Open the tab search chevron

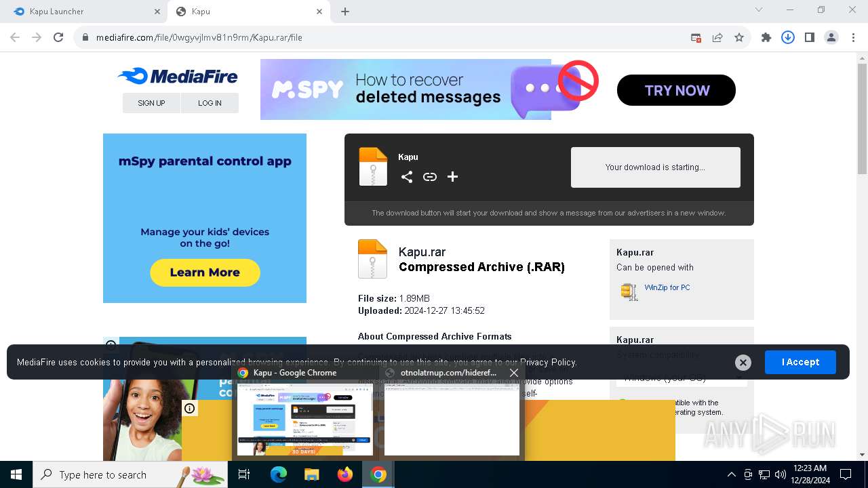[x=759, y=9]
